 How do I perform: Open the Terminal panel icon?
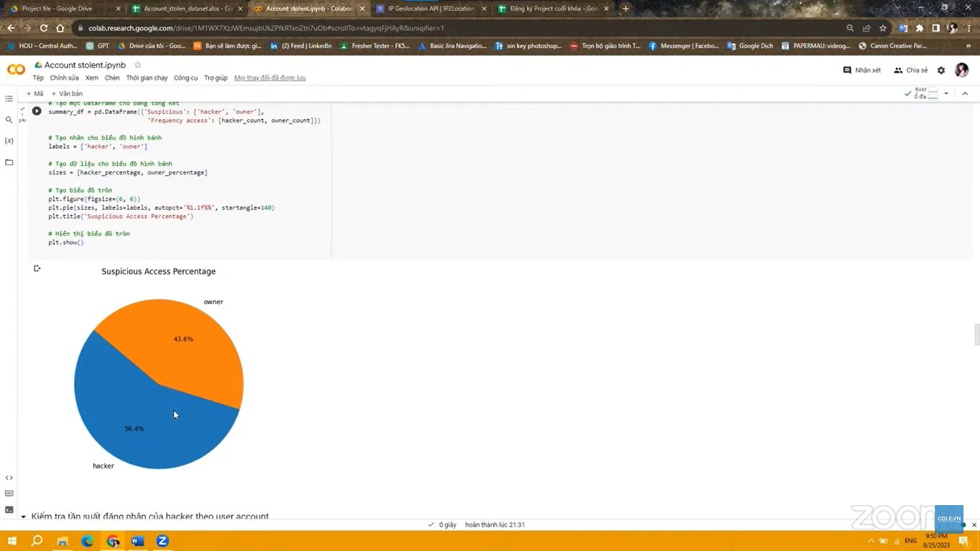point(9,510)
